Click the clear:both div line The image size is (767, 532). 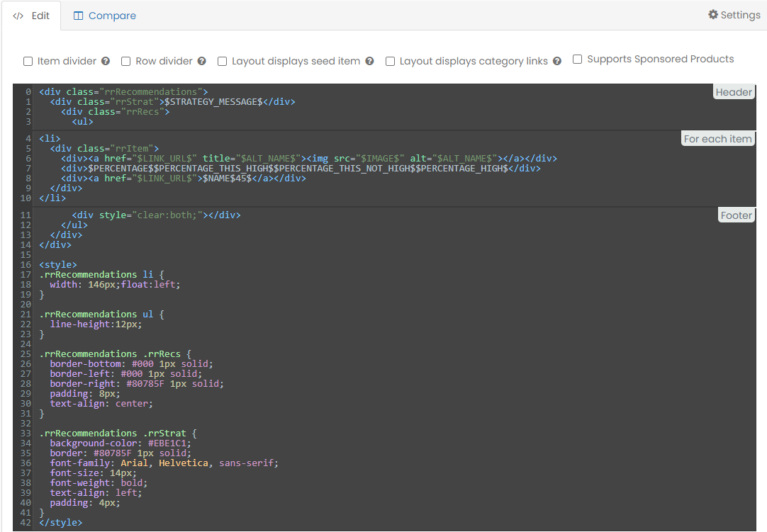(156, 215)
